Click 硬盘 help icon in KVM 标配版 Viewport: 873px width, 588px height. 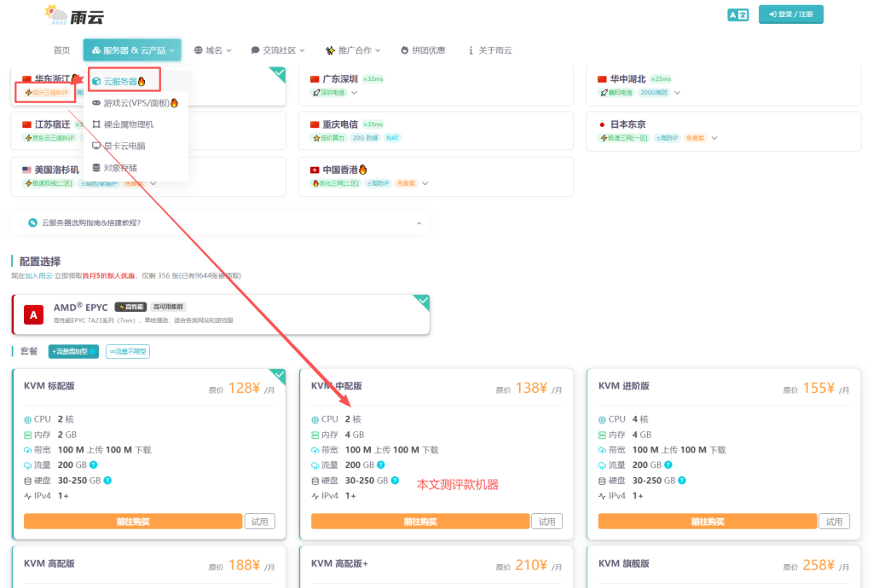pyautogui.click(x=107, y=481)
